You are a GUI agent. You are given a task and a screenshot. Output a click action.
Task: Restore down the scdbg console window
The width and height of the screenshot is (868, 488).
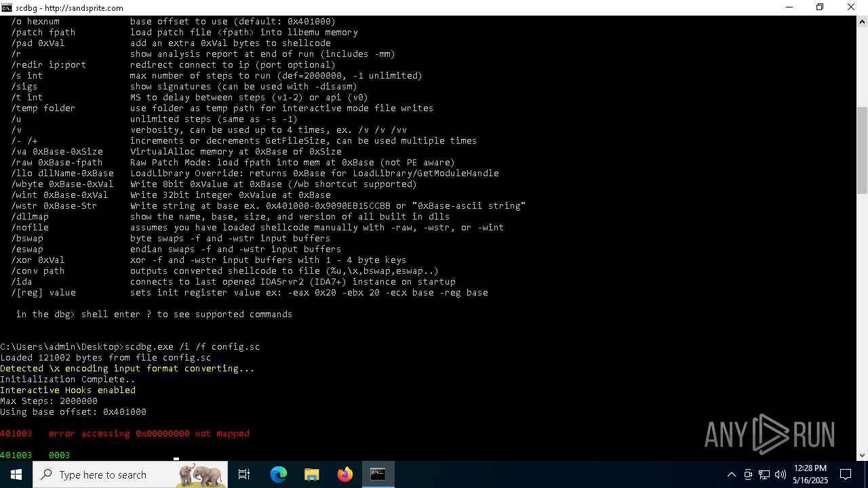pos(820,7)
